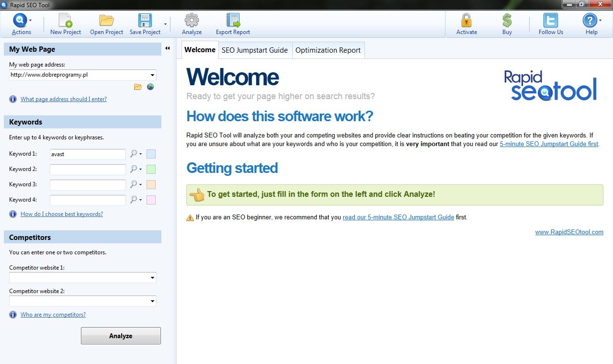This screenshot has height=364, width=613.
Task: Click the 'My Web Page' section header
Action: 82,49
